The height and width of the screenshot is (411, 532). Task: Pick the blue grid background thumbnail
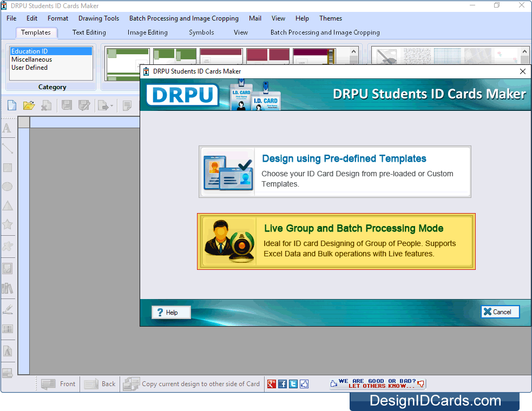coord(448,56)
